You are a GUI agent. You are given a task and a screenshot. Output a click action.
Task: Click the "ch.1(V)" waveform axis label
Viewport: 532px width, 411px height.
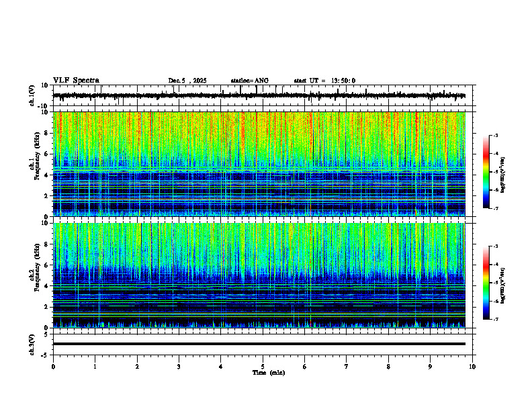[32, 95]
